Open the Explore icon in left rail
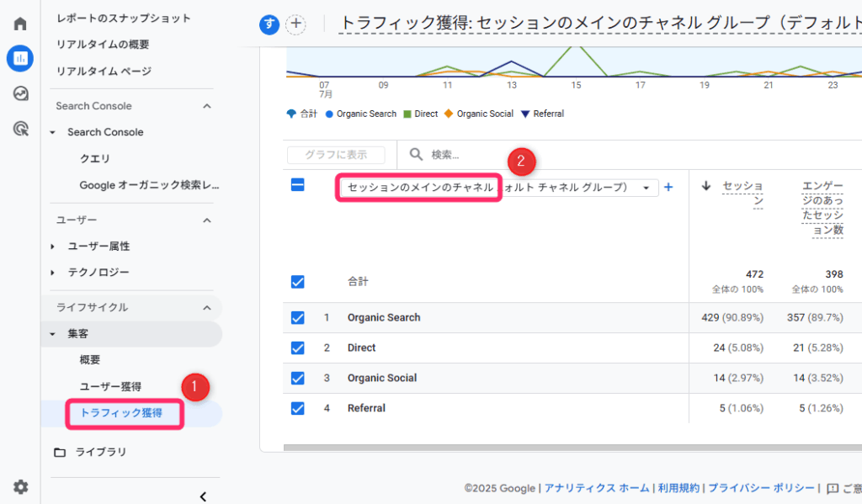The height and width of the screenshot is (504, 862). point(20,94)
